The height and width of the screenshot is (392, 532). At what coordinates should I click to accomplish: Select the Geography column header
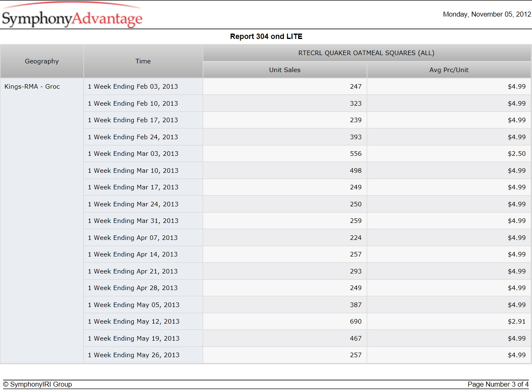click(42, 61)
